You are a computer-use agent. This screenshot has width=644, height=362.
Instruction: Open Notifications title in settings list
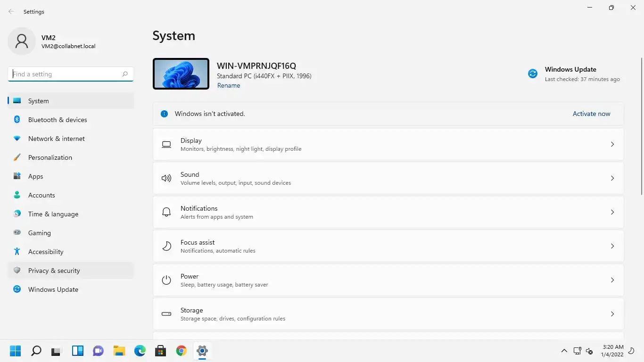199,208
